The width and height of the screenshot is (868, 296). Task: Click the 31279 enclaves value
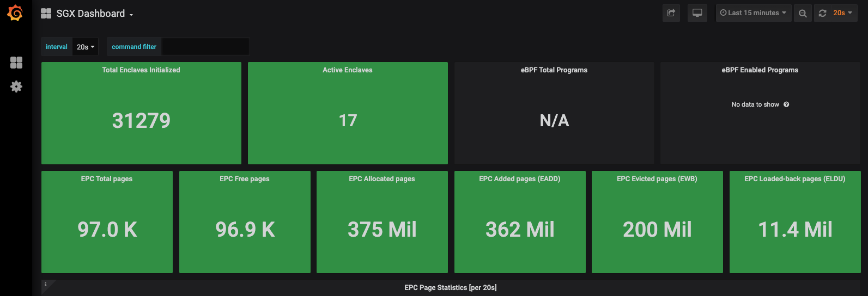(141, 121)
